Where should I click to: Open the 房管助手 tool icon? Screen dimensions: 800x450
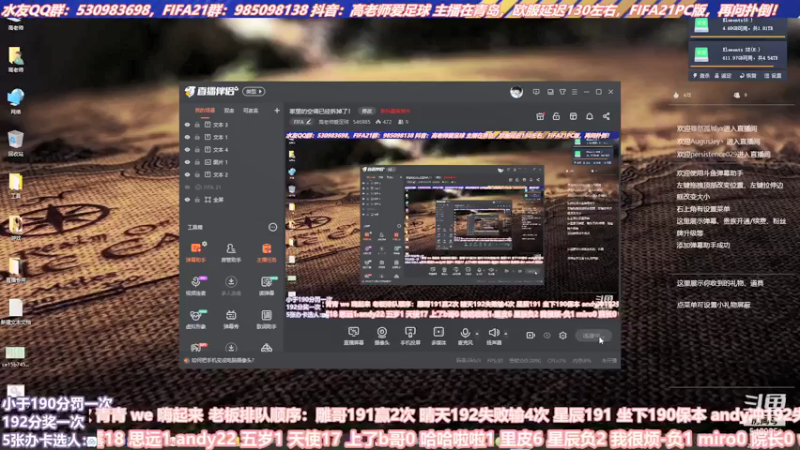click(231, 252)
